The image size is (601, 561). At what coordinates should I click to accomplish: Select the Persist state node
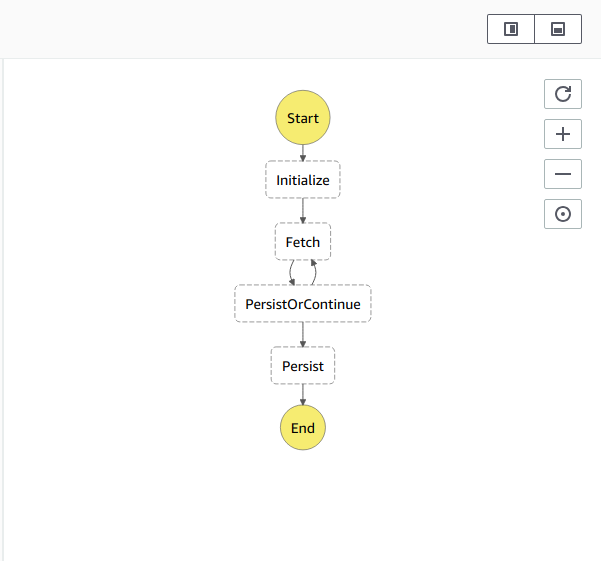click(303, 366)
